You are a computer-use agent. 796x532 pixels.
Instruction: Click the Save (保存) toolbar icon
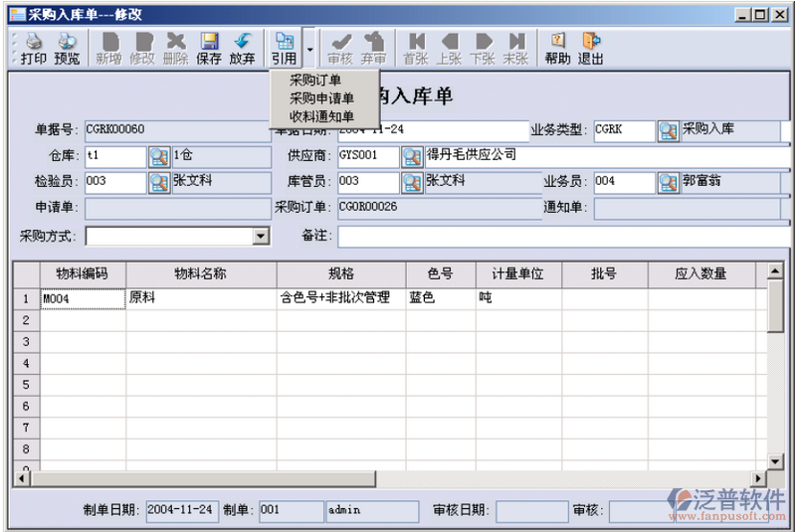[x=209, y=48]
